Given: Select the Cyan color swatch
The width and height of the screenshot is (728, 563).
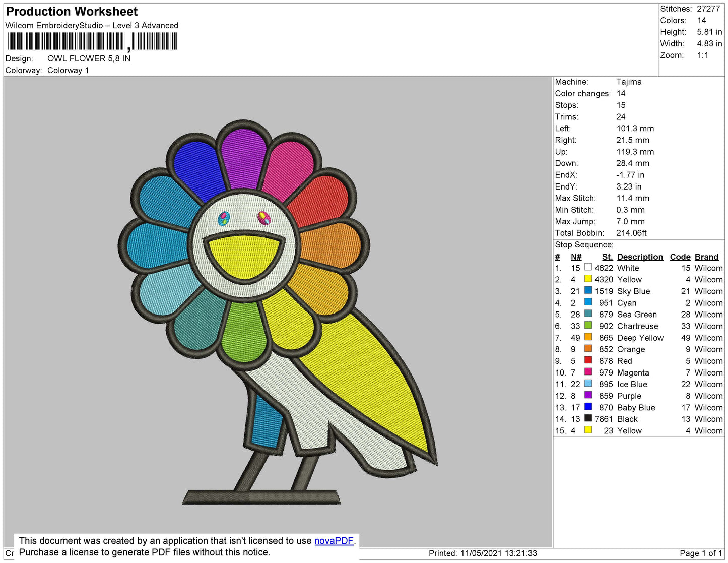Looking at the screenshot, I should [588, 302].
